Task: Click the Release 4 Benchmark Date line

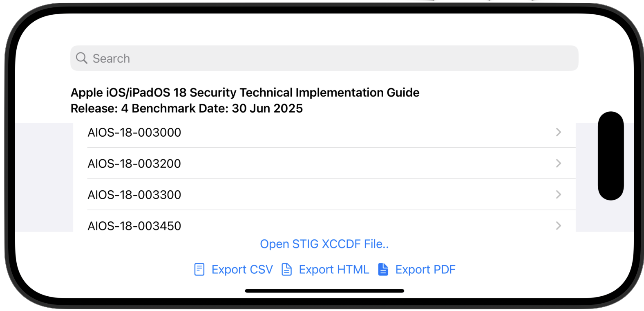Action: point(187,108)
